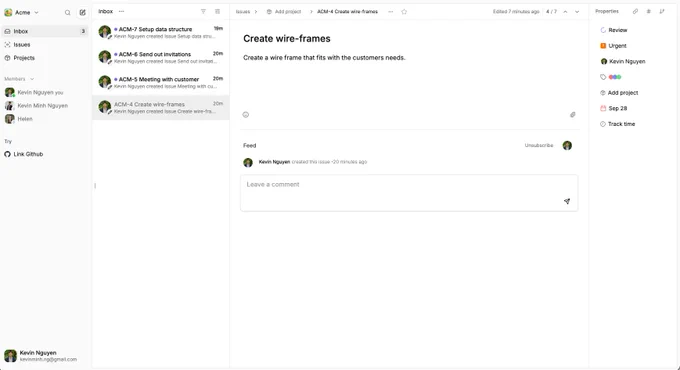Collapse the Members section chevron

coord(32,79)
